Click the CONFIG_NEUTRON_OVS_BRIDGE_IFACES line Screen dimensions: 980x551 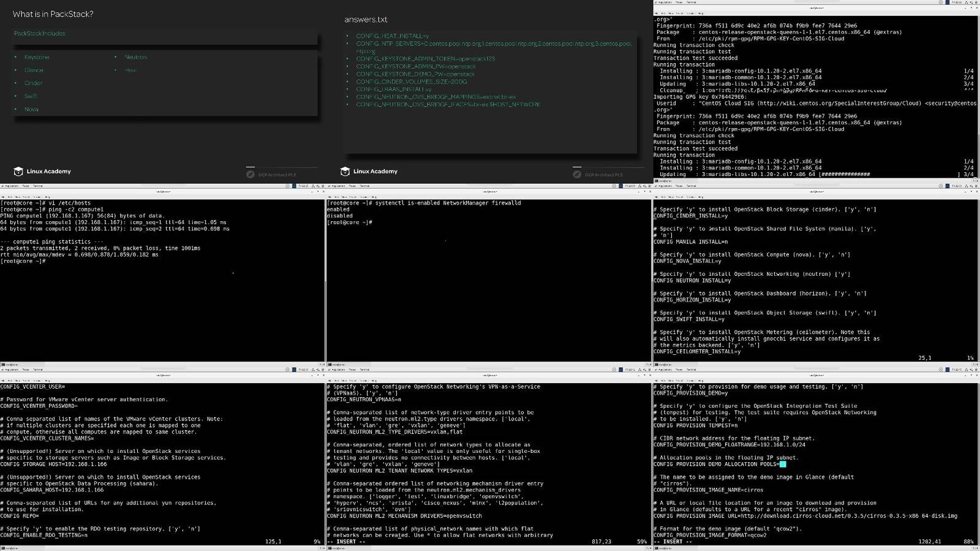[448, 105]
